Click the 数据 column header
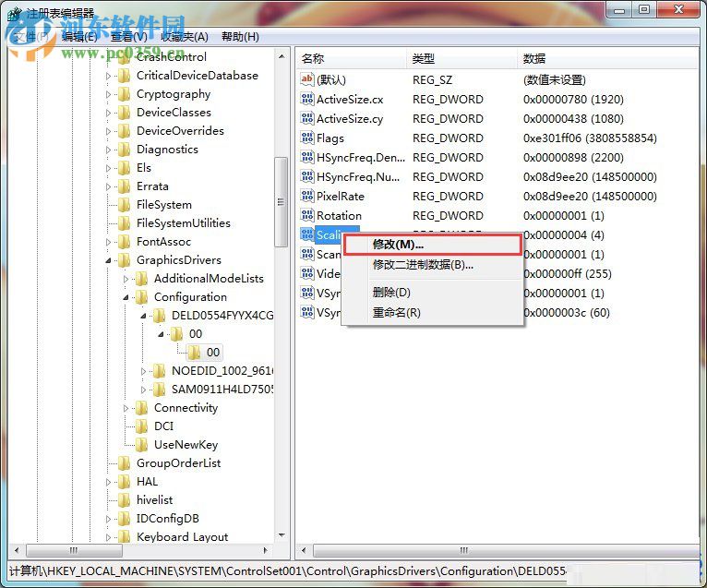This screenshot has width=707, height=588. pyautogui.click(x=607, y=59)
